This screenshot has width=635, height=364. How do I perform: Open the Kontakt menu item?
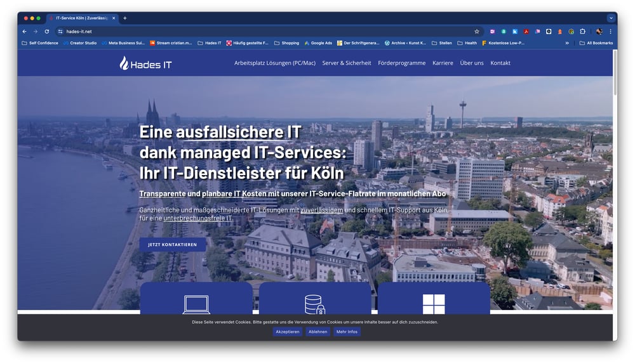point(500,63)
